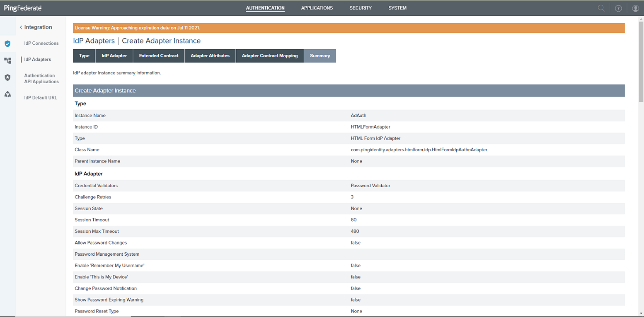Click the 'Parent Instance Name' label

point(97,161)
